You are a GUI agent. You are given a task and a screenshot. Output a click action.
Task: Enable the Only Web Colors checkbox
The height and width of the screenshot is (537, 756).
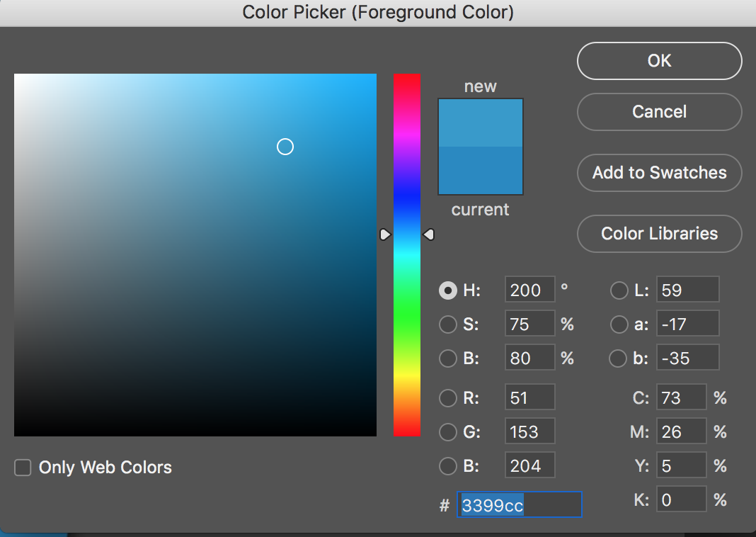tap(23, 468)
